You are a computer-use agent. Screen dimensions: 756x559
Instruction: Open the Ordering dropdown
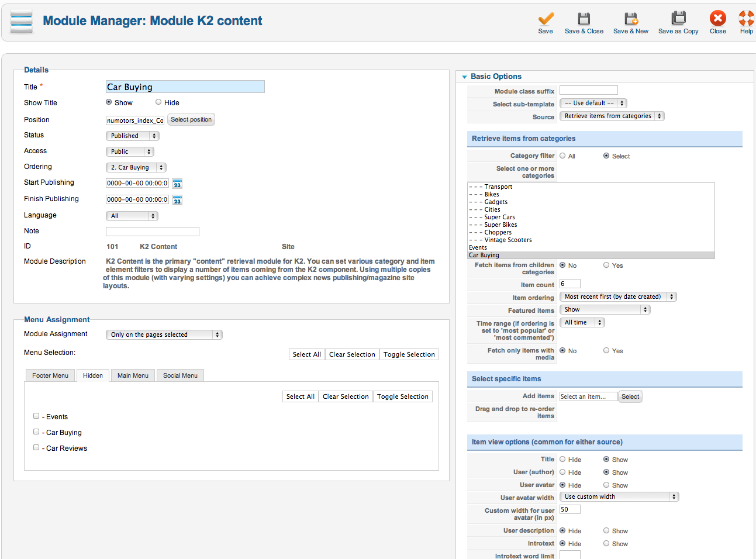(x=136, y=167)
